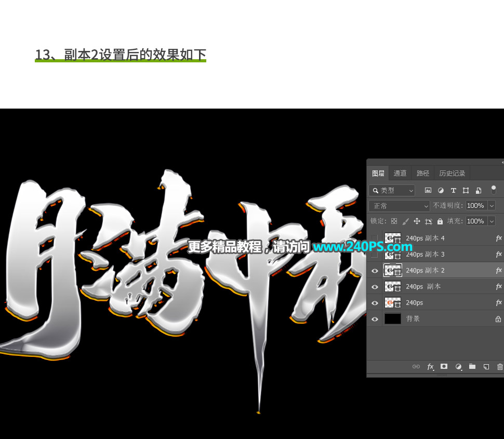Show the 240ps 副本 4 layer
504x439 pixels.
pyautogui.click(x=375, y=238)
